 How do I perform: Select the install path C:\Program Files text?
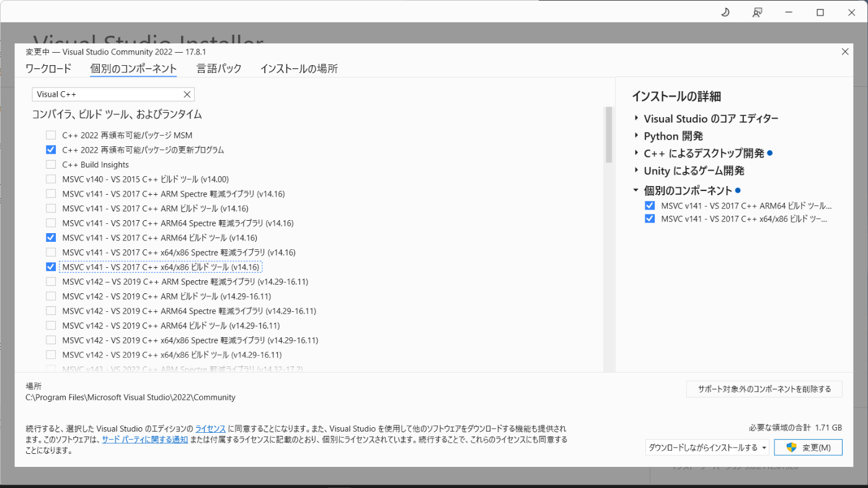click(130, 397)
